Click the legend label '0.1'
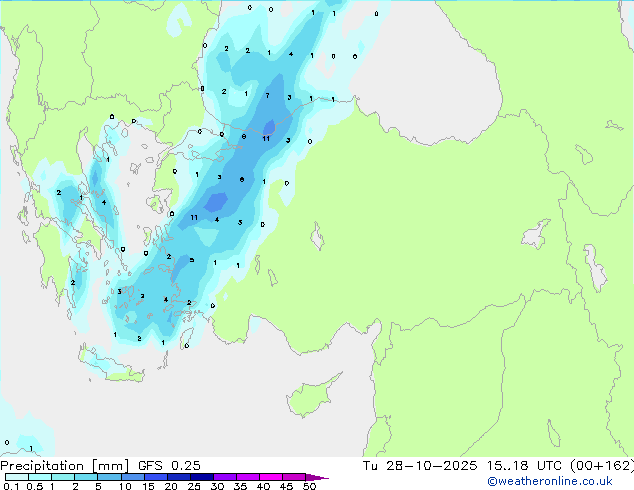The image size is (634, 490). pos(11,486)
